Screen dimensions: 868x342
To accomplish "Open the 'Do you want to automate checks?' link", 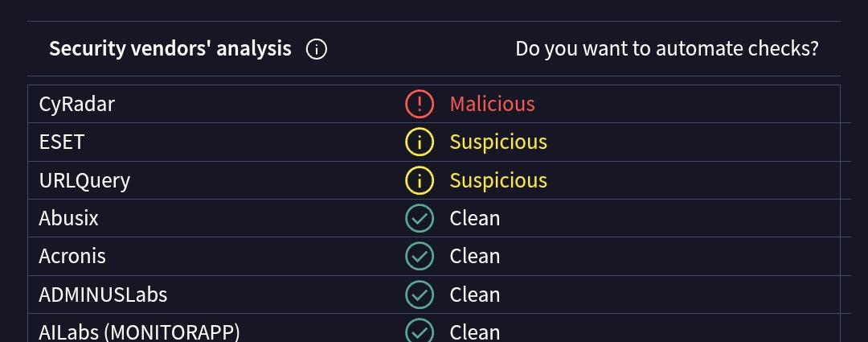I will click(666, 49).
